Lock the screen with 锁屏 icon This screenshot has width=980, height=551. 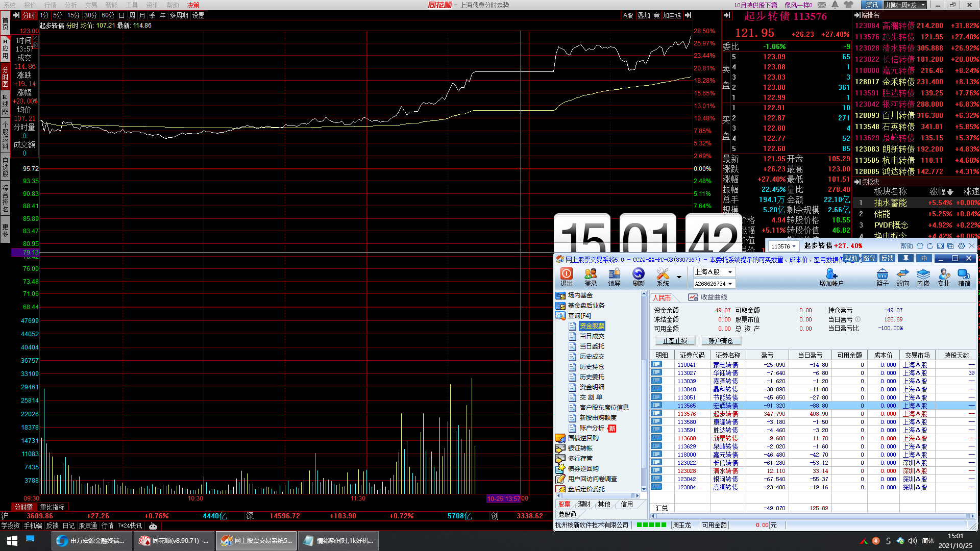coord(614,277)
